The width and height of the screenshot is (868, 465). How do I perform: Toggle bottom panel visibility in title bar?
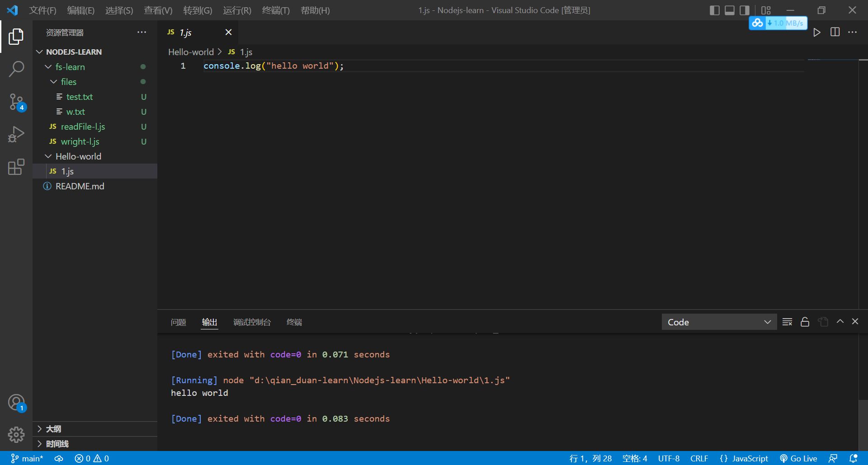click(729, 10)
